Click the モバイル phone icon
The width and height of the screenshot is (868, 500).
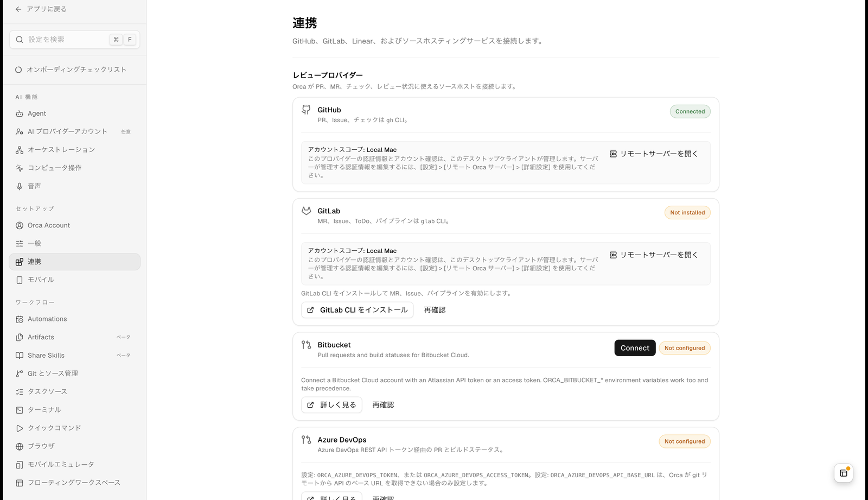point(20,280)
